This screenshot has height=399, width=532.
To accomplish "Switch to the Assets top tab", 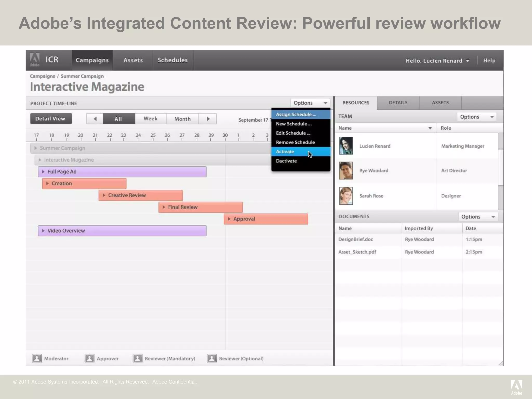I will [133, 60].
